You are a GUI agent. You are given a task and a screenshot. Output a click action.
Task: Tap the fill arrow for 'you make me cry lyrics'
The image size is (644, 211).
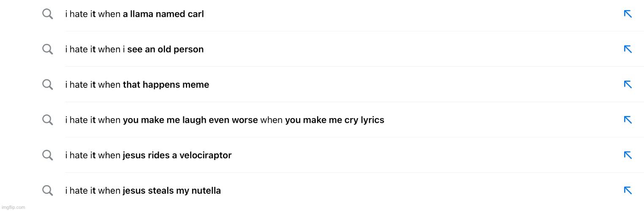click(x=628, y=120)
